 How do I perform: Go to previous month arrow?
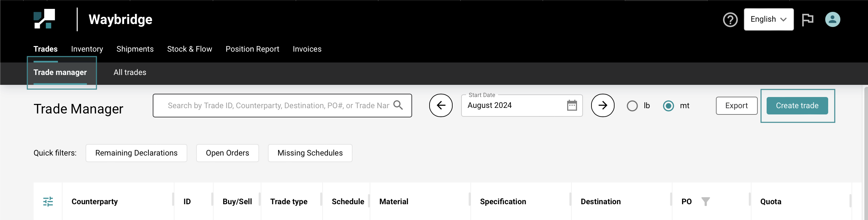pyautogui.click(x=440, y=105)
